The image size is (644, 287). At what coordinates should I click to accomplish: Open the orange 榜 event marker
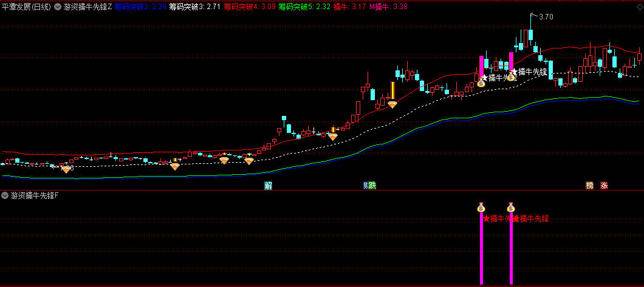[589, 186]
